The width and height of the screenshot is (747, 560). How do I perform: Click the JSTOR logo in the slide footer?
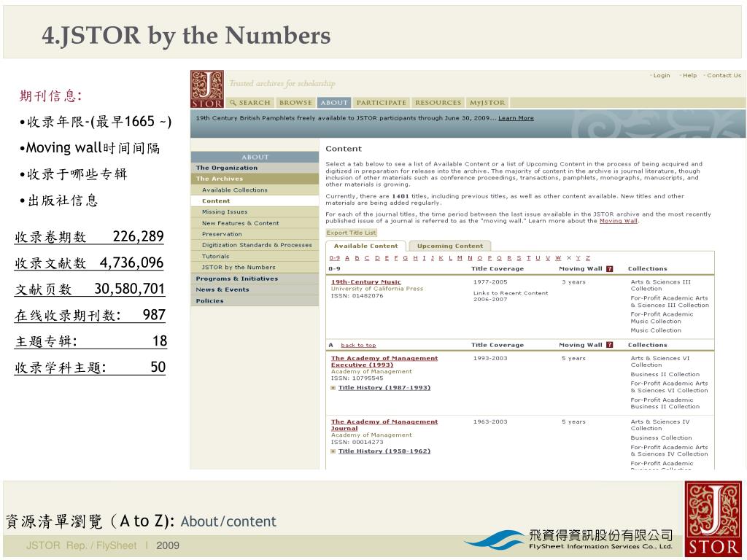[x=713, y=518]
